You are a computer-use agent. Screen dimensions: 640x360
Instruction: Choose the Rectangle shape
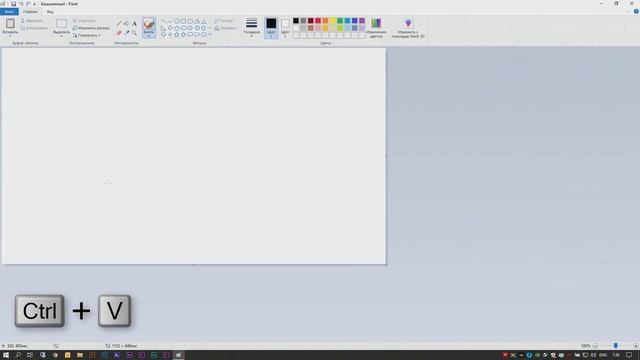click(x=184, y=21)
